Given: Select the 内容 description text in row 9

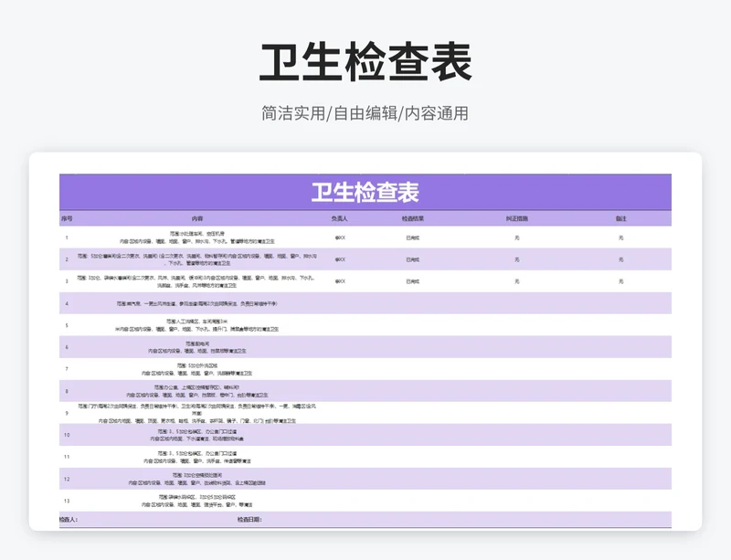Looking at the screenshot, I should (x=197, y=413).
